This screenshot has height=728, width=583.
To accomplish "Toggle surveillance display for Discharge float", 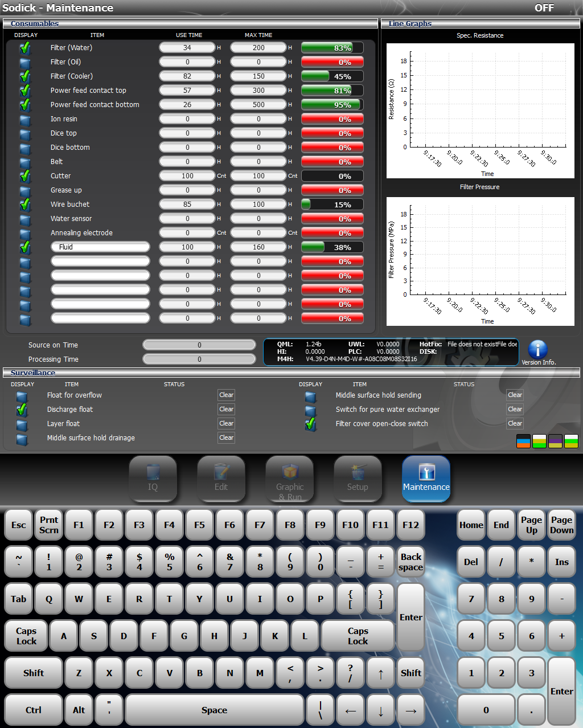I will point(22,410).
